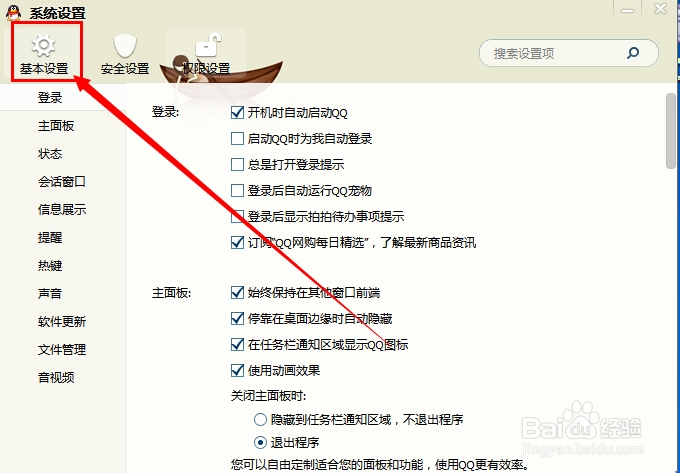
Task: Minimize the 系统设置 window
Action: tap(628, 10)
